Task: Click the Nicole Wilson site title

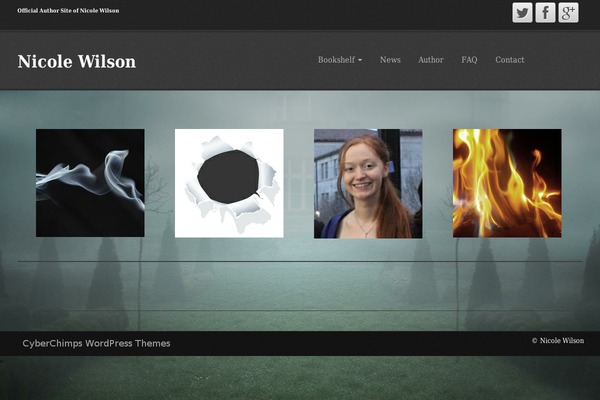Action: (x=77, y=62)
